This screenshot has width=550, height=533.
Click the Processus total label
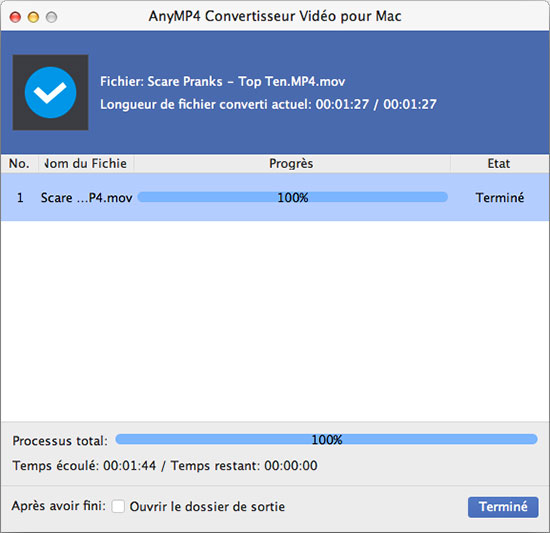[60, 441]
